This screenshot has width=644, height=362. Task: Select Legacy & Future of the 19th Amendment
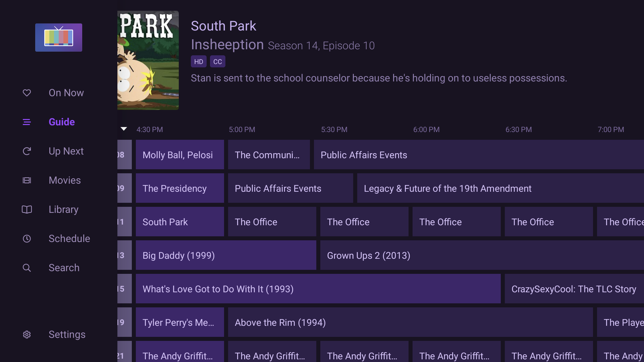click(x=500, y=188)
